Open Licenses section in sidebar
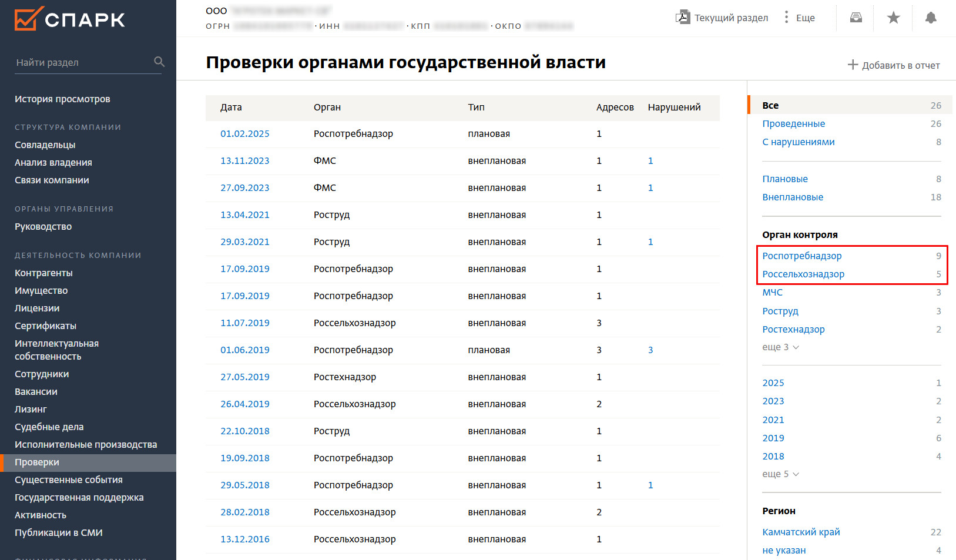The width and height of the screenshot is (956, 560). point(37,308)
